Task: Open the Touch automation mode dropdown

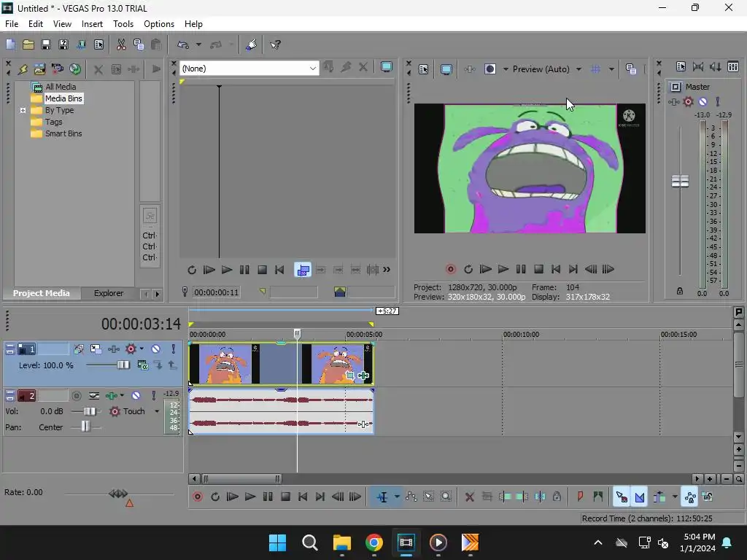Action: coord(157,411)
